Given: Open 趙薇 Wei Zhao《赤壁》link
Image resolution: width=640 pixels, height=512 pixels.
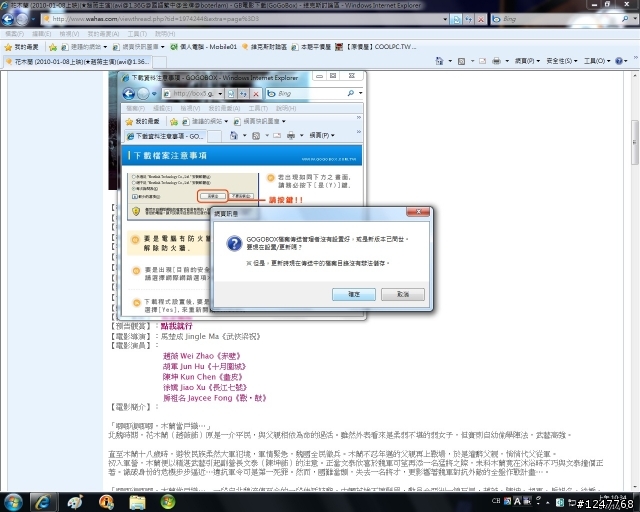Looking at the screenshot, I should pos(202,356).
